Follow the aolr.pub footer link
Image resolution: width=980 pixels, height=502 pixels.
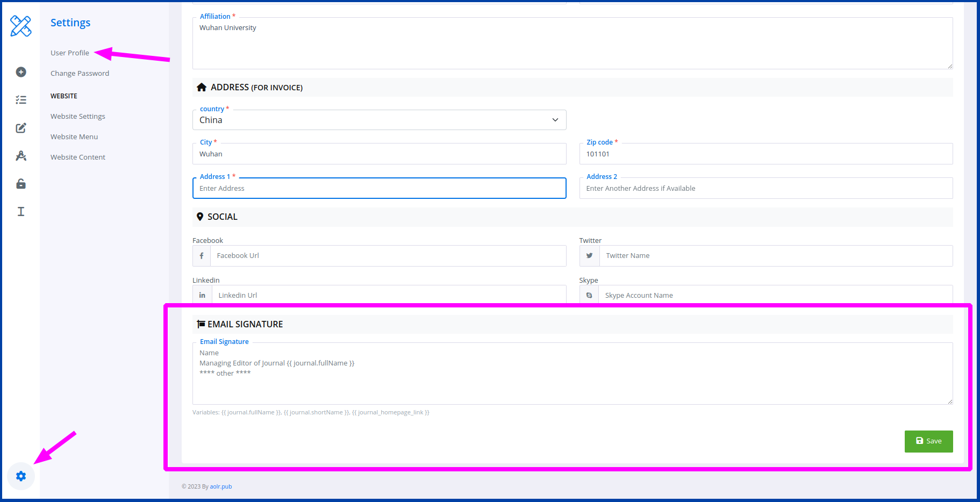[220, 486]
